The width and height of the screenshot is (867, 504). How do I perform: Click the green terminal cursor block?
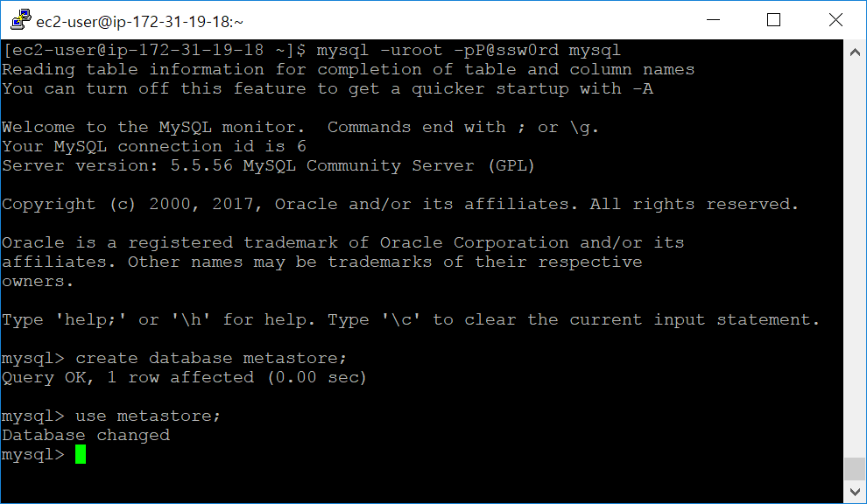pyautogui.click(x=81, y=454)
